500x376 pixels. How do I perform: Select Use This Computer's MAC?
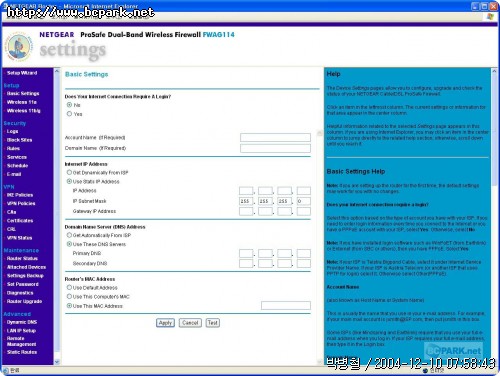(69, 296)
